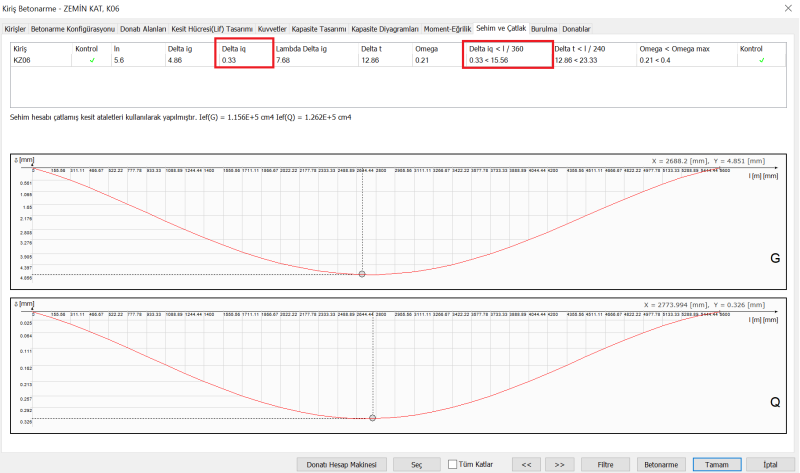800x473 pixels.
Task: Select the KZ06 row in table
Action: point(21,60)
